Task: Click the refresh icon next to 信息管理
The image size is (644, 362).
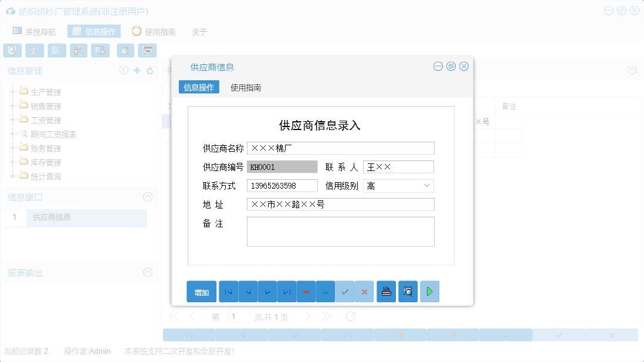Action: [x=150, y=70]
